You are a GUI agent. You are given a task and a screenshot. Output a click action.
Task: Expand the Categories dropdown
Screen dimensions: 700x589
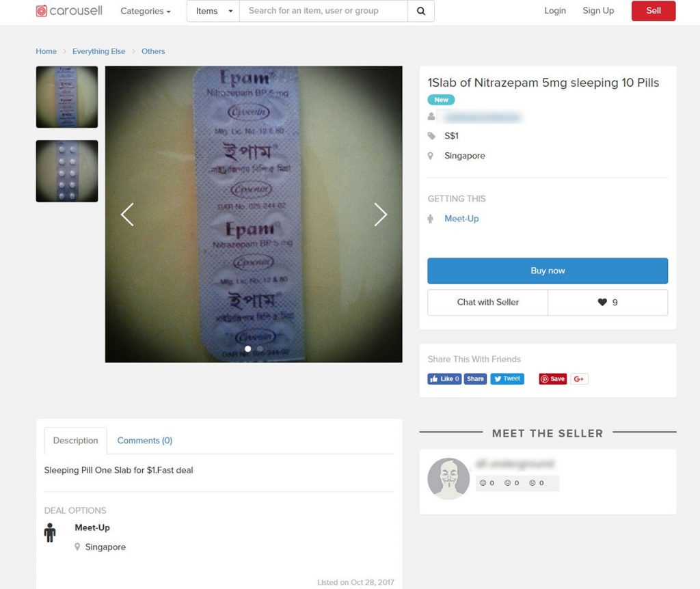146,11
